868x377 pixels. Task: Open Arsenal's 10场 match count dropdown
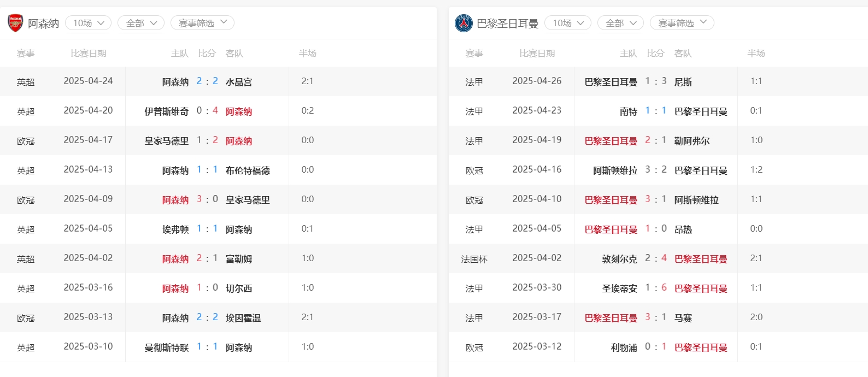89,23
